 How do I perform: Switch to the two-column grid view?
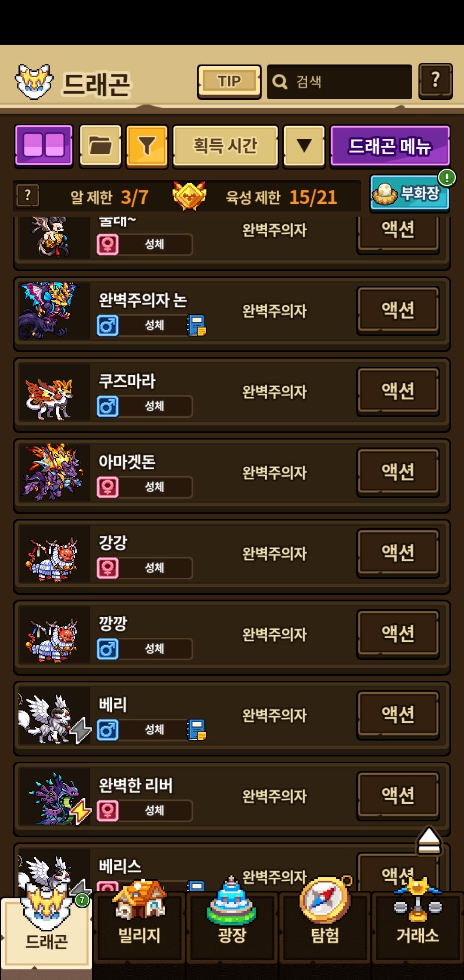pos(44,145)
